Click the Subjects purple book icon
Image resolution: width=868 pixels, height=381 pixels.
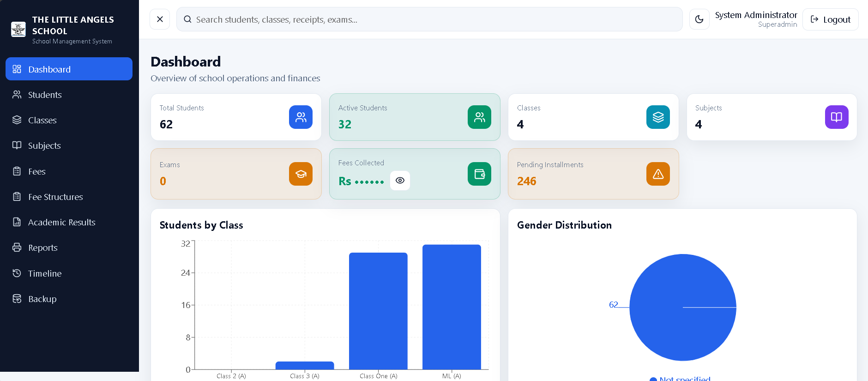(x=837, y=117)
